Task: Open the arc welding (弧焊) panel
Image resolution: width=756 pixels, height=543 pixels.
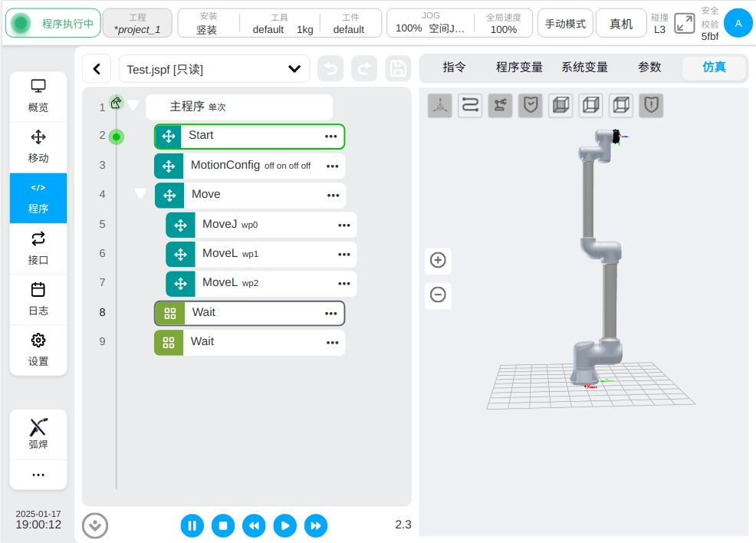Action: point(38,434)
